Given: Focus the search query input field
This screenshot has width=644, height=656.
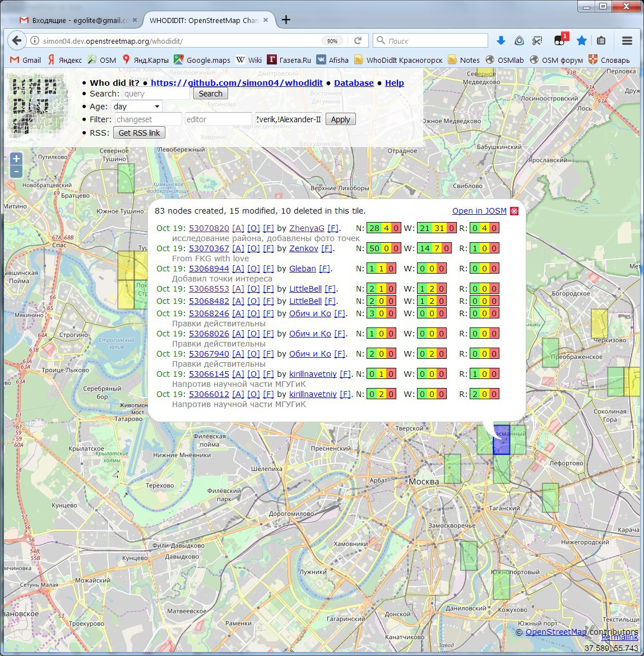Looking at the screenshot, I should pyautogui.click(x=156, y=94).
